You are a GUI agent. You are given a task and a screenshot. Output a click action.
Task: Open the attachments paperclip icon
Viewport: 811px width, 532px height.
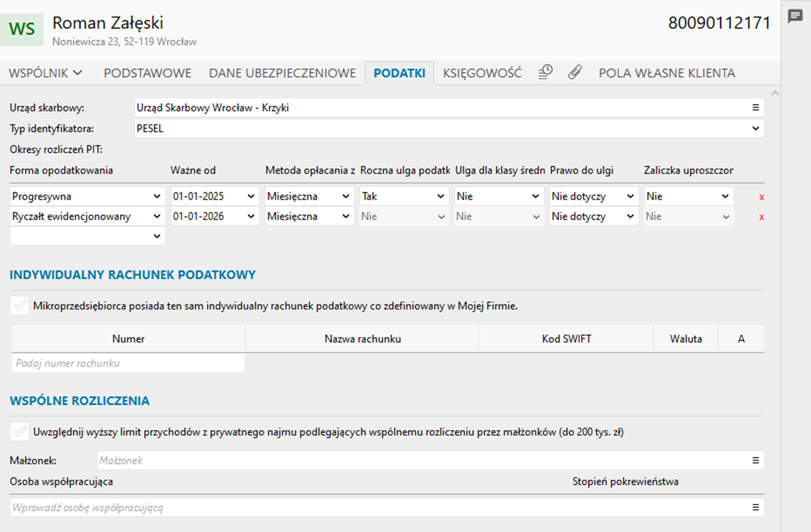tap(575, 72)
